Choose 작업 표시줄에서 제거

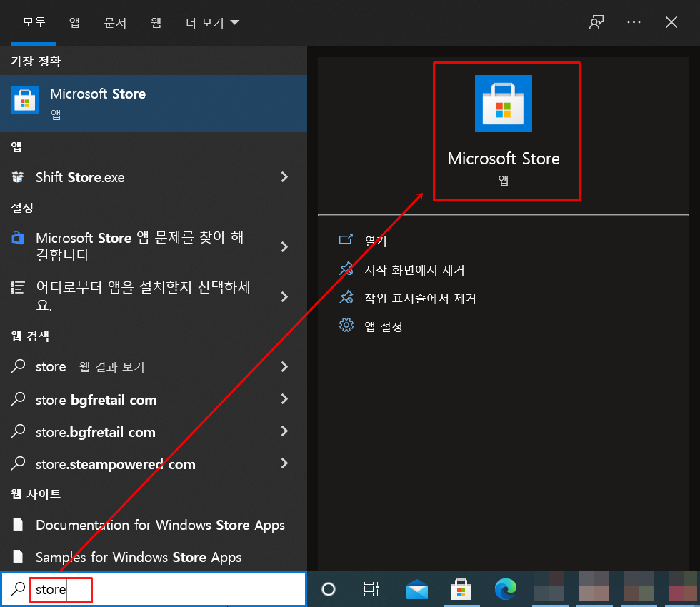pos(420,299)
